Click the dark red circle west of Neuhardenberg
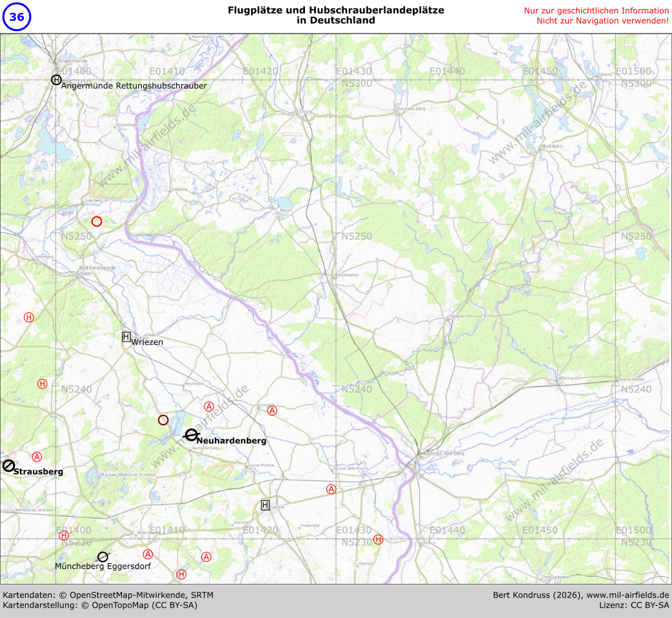 (163, 420)
